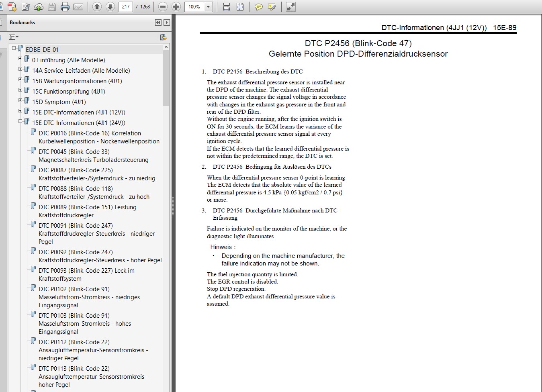This screenshot has width=542, height=392.
Task: Switch to read mode fullscreen arrows icon
Action: [x=291, y=7]
